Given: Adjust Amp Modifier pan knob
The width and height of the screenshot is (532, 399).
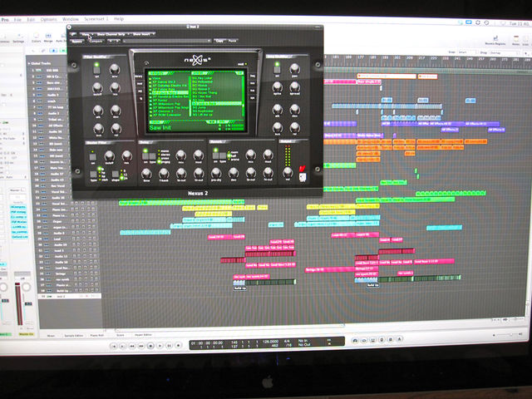Looking at the screenshot, I should point(294,69).
